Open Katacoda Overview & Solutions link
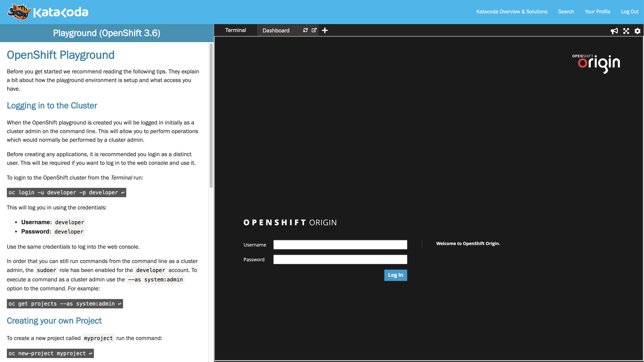 512,12
